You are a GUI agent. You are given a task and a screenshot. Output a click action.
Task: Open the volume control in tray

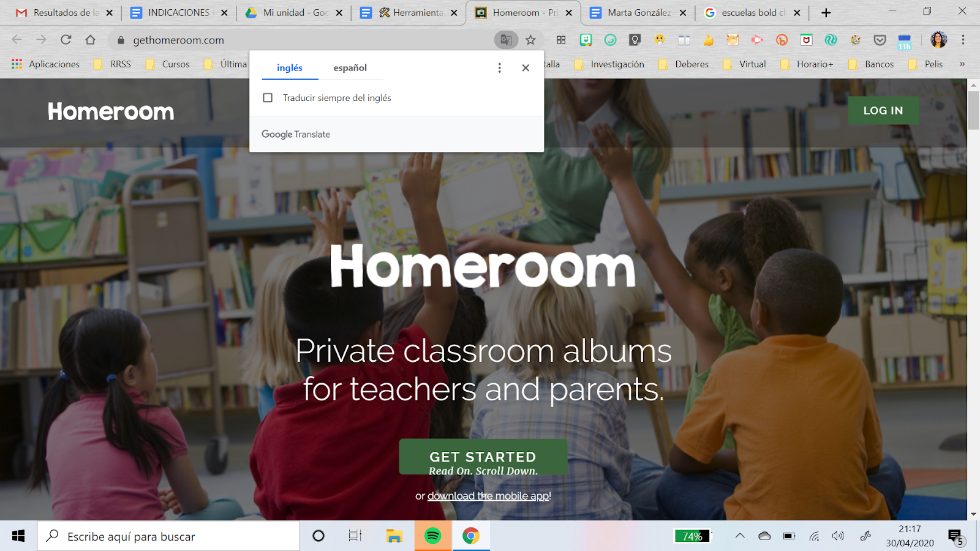click(x=838, y=536)
